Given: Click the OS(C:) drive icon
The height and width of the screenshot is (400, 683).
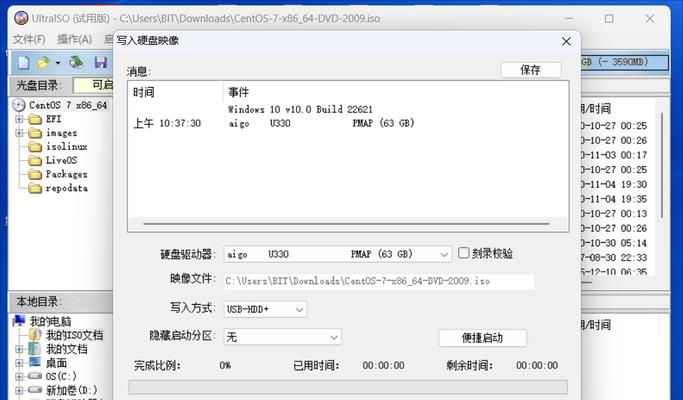Looking at the screenshot, I should (35, 376).
